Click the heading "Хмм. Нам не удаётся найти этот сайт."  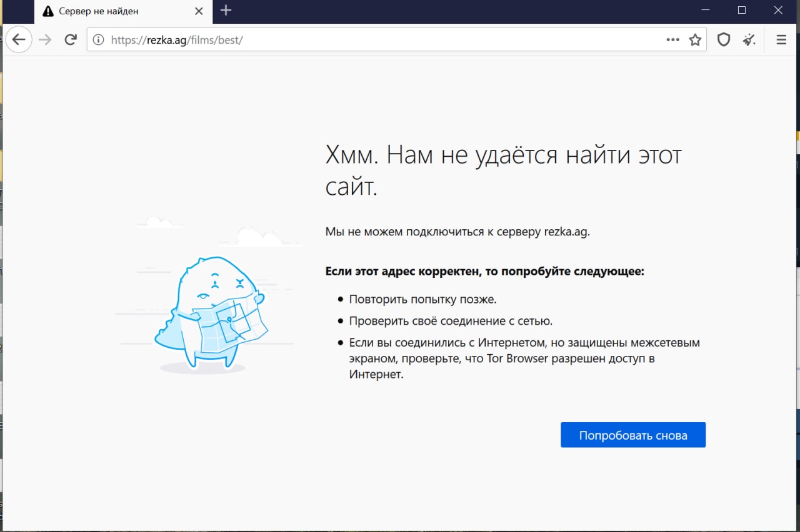pyautogui.click(x=503, y=170)
